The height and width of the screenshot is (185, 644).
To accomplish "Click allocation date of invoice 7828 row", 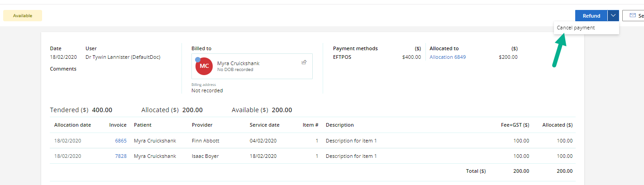I will (68, 156).
